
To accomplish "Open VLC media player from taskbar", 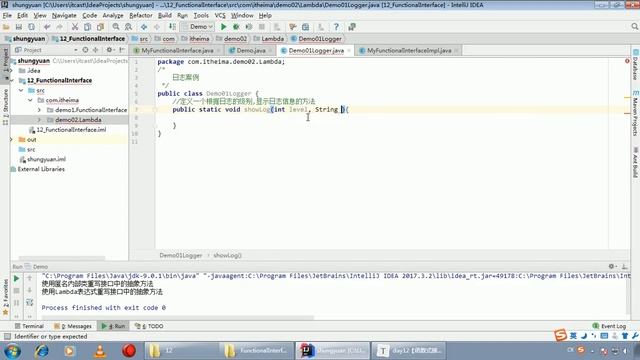I will click(100, 351).
